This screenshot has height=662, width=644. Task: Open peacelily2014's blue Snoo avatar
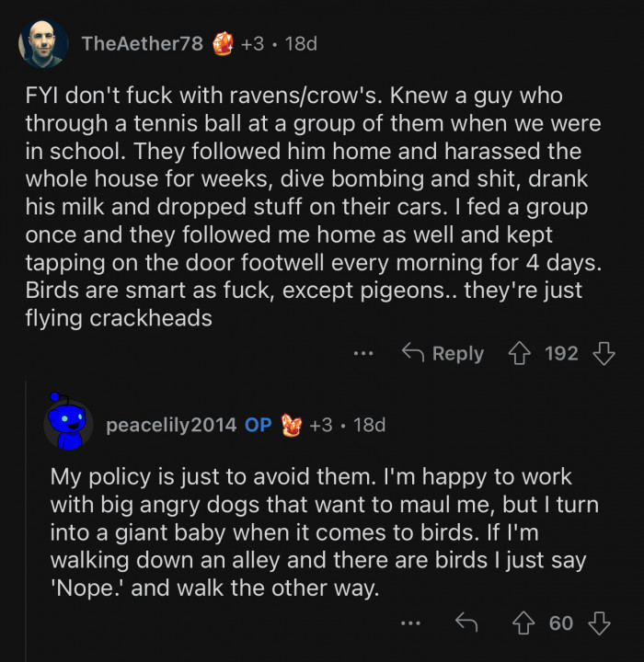point(69,424)
